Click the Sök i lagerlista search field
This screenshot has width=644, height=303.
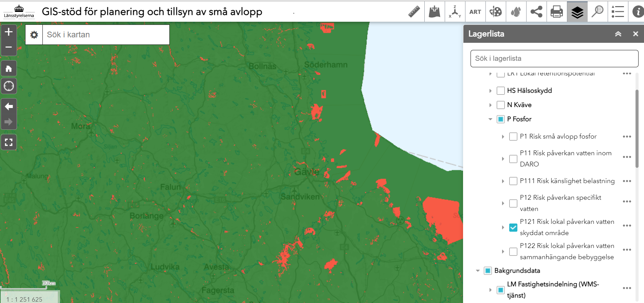coord(554,58)
